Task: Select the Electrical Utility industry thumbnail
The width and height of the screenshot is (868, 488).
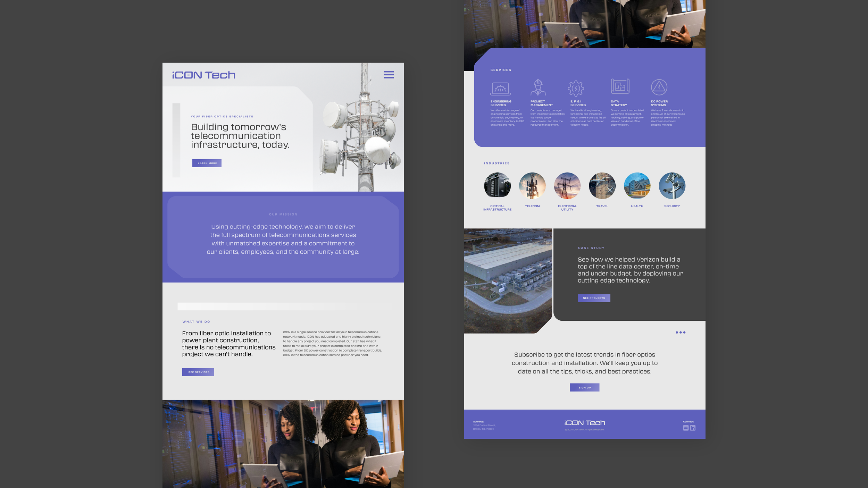Action: pyautogui.click(x=567, y=186)
